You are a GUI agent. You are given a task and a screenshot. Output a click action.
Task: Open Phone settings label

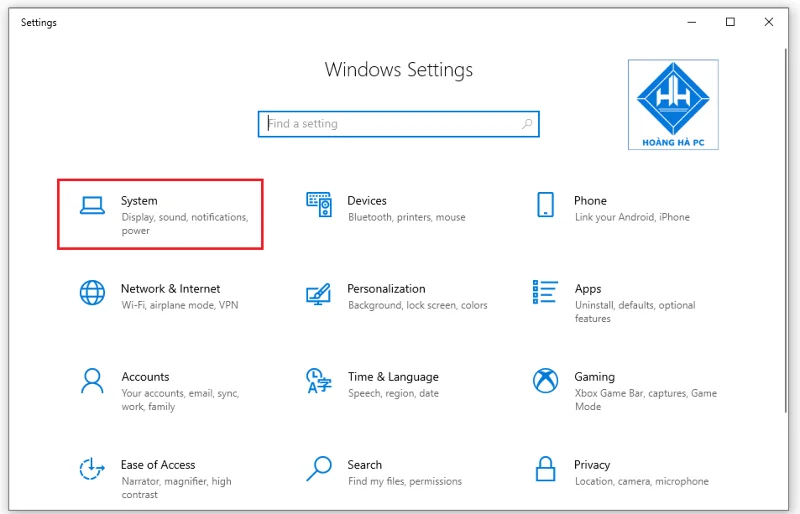coord(590,201)
